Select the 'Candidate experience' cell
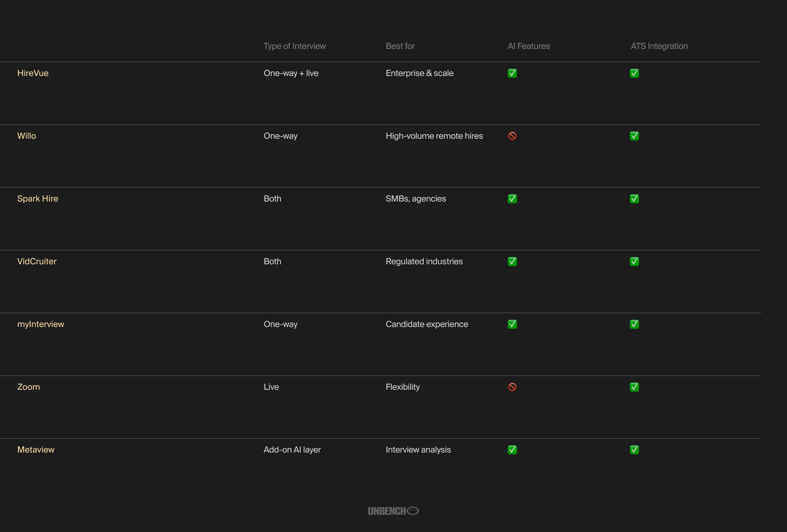The image size is (787, 532). 427,324
